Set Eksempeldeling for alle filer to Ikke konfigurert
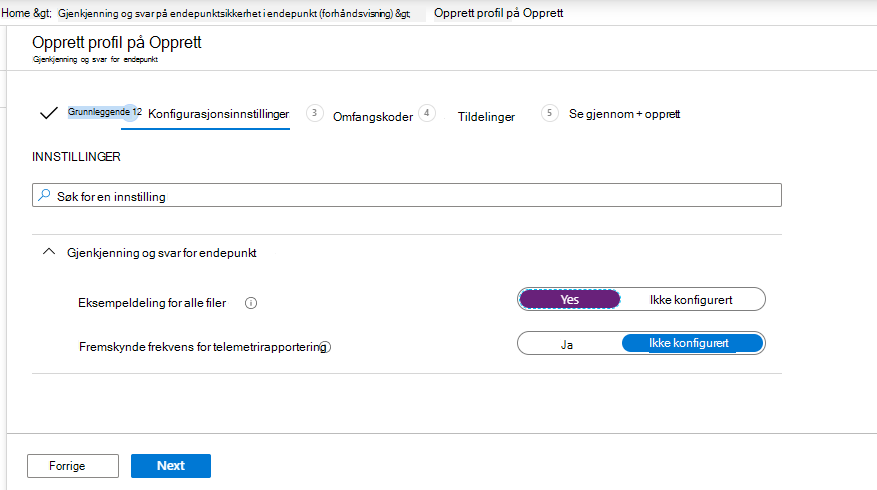This screenshot has width=877, height=490. tap(691, 299)
